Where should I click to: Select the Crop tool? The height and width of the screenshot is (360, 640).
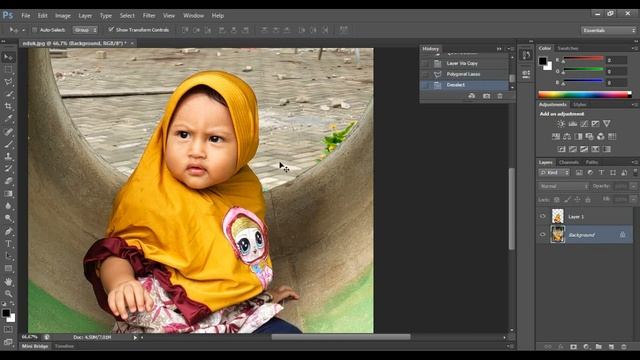8,106
